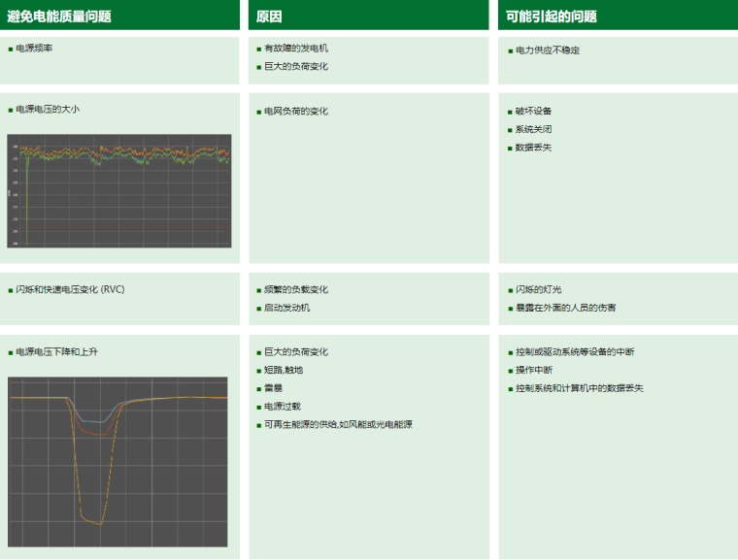
Task: Select 闪烁和快速电压变化 (RVC) item
Action: 70,290
